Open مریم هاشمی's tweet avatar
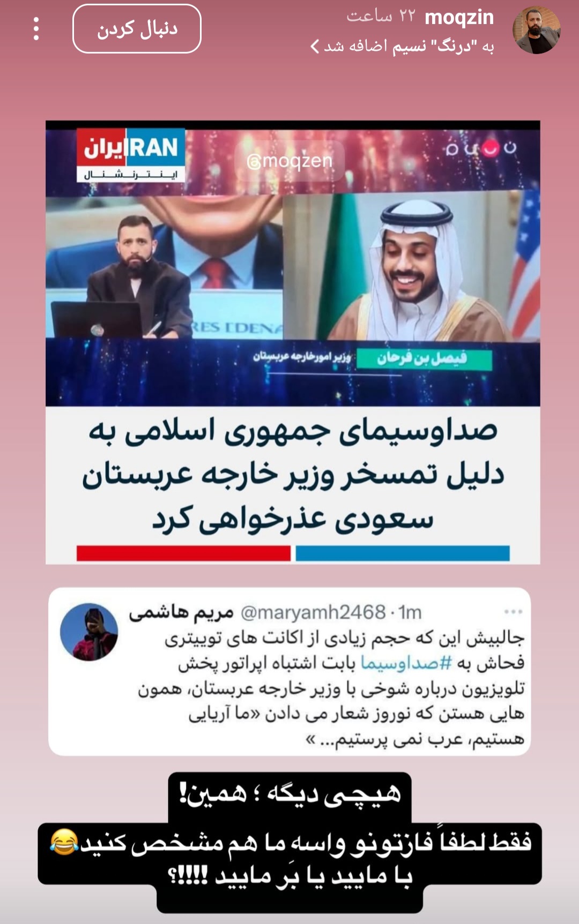Screen dimensions: 579x924 click(88, 632)
